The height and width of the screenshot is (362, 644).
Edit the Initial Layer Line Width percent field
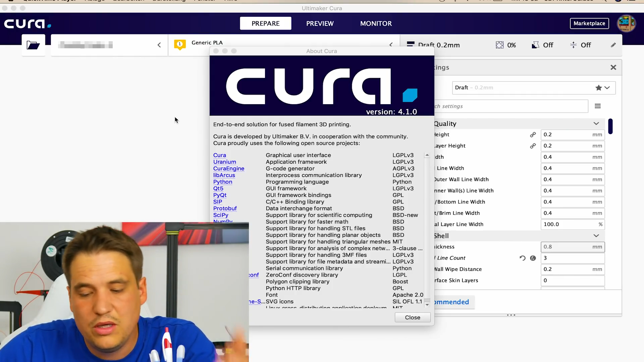(x=573, y=225)
